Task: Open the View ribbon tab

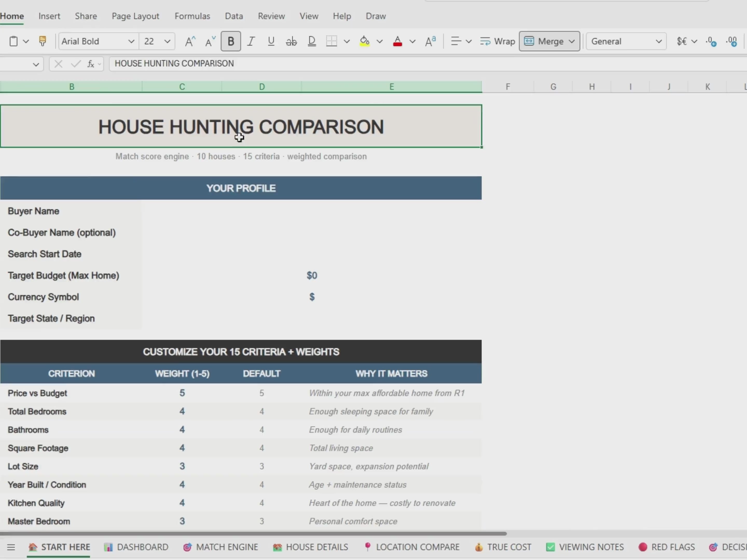Action: tap(309, 16)
